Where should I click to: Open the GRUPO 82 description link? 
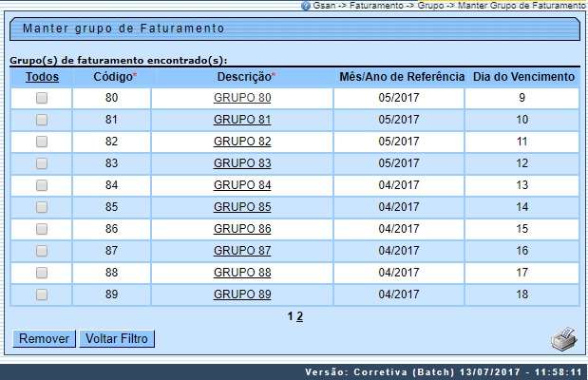(x=242, y=142)
